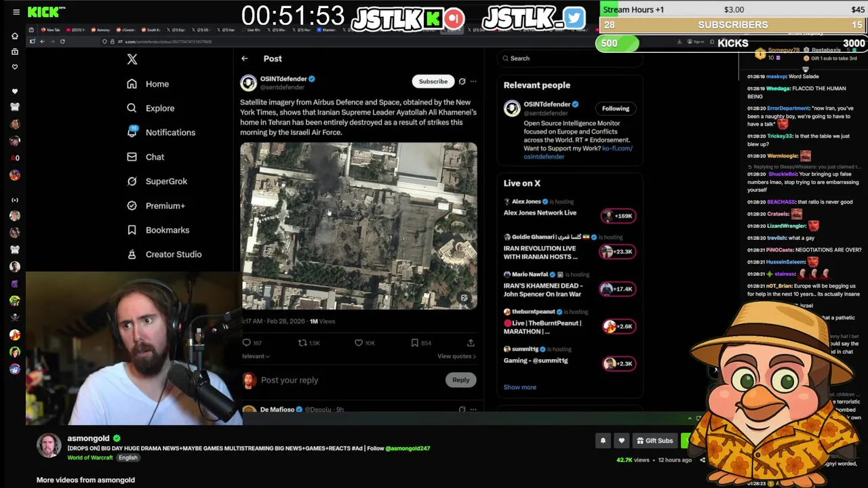Screen dimensions: 868x488
Task: Click the Reply button
Action: (x=461, y=380)
